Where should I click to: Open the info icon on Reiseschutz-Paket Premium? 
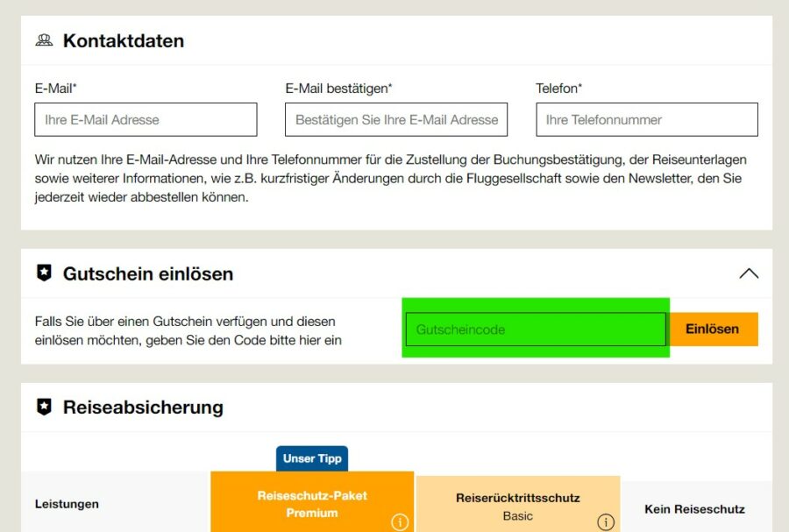pos(400,521)
